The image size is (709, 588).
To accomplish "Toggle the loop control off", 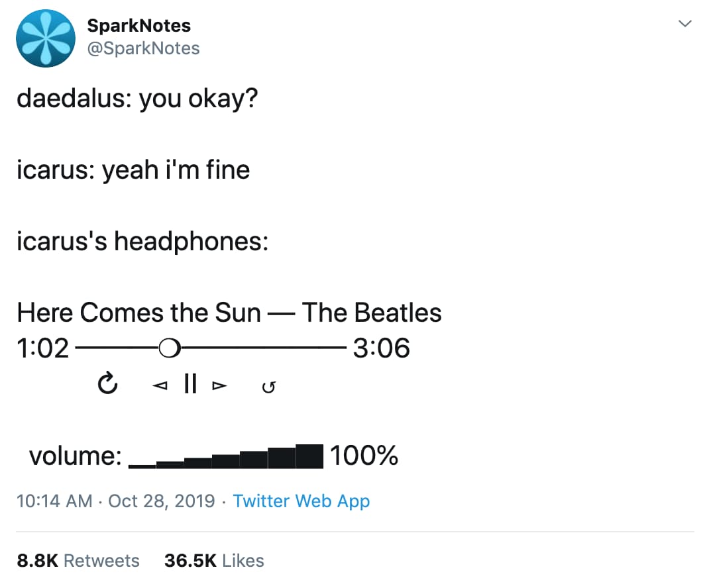I will click(269, 385).
